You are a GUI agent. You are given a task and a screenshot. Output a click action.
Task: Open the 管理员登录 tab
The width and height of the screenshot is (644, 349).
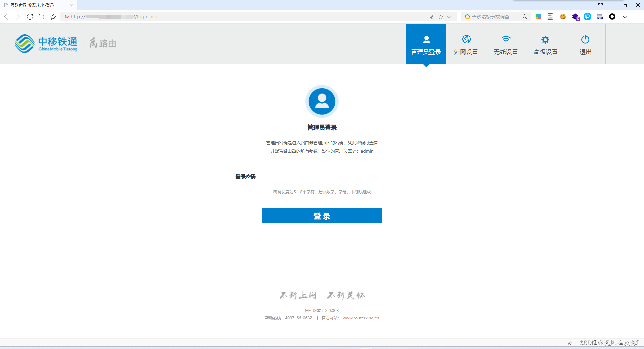click(426, 44)
